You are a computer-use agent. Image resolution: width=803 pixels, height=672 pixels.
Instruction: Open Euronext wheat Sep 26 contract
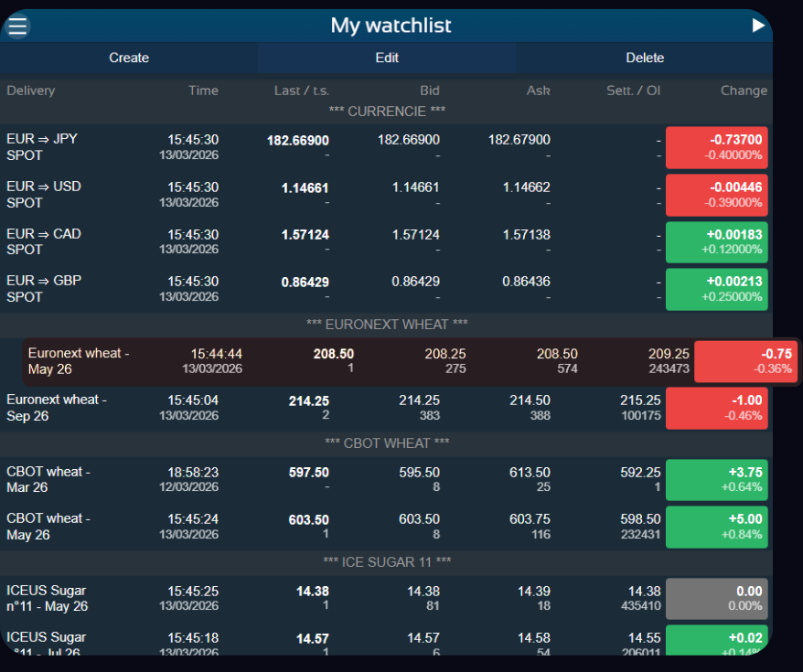[57, 408]
